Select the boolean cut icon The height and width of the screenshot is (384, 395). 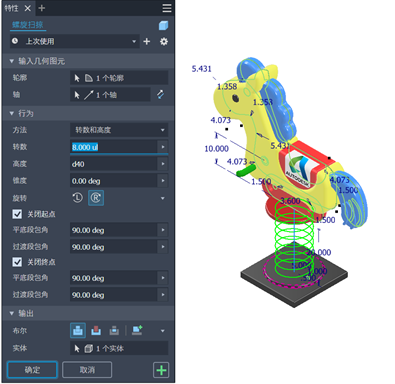point(96,330)
